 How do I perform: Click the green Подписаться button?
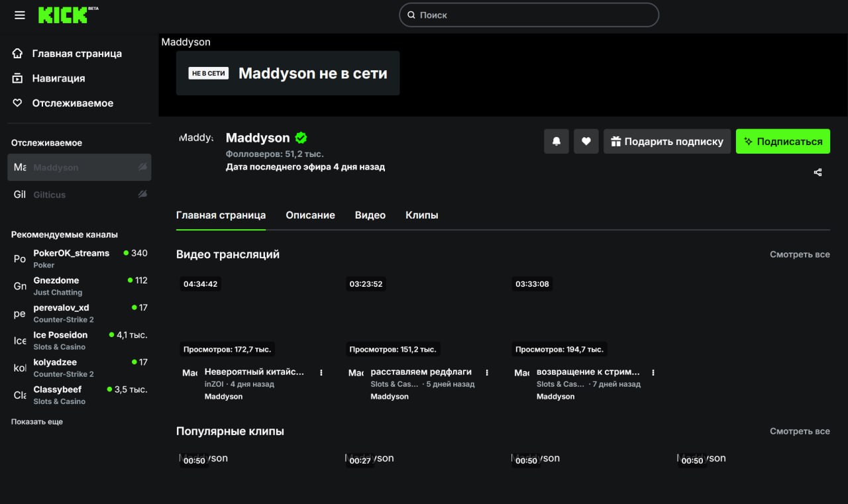coord(783,141)
